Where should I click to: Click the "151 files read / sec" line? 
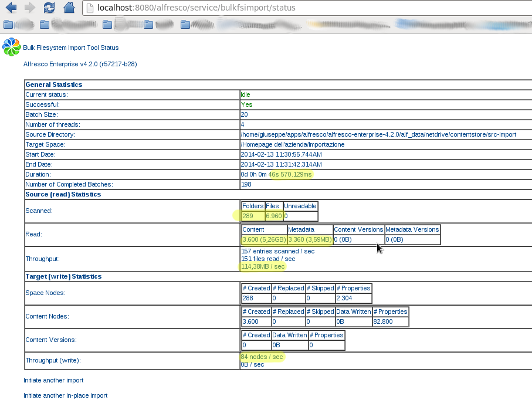[x=268, y=259]
